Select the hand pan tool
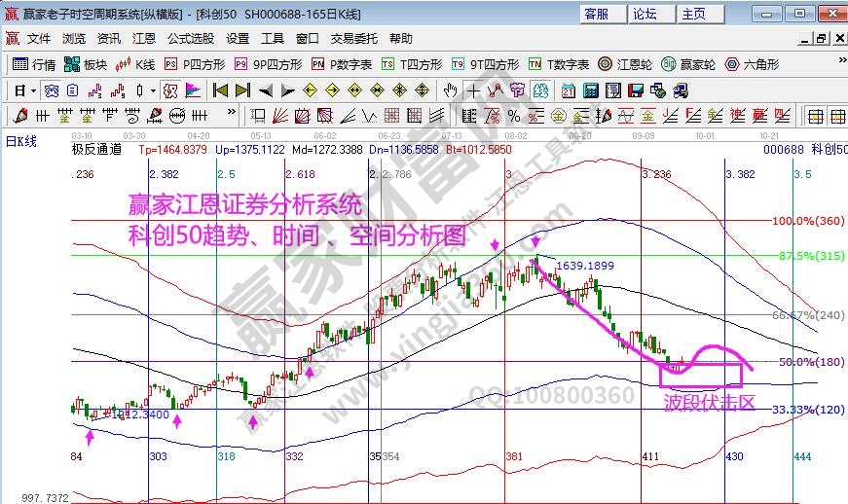 coord(450,90)
